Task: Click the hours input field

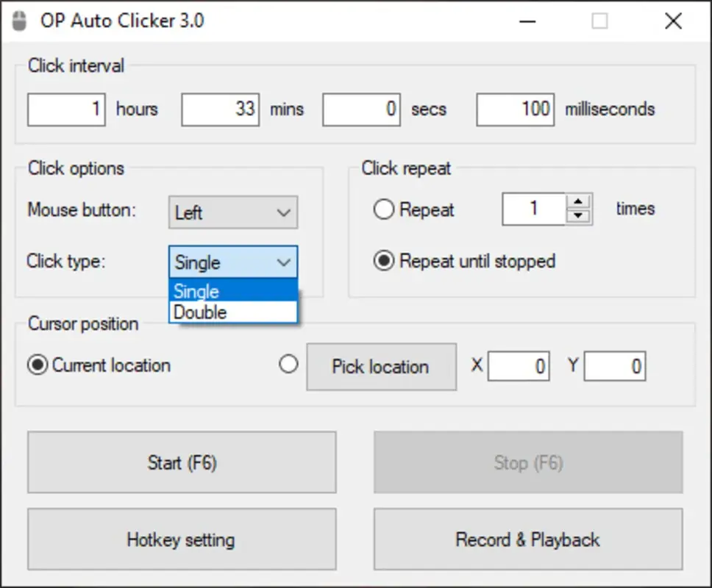Action: pos(66,109)
